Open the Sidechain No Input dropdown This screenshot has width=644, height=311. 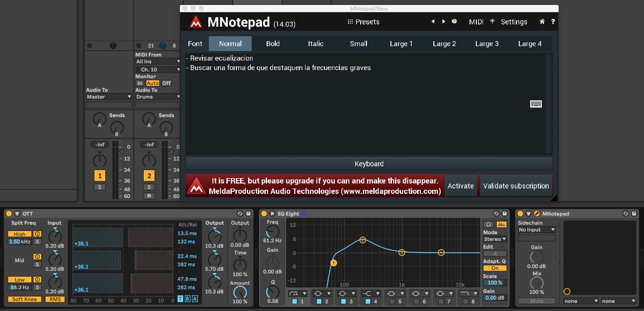point(537,230)
